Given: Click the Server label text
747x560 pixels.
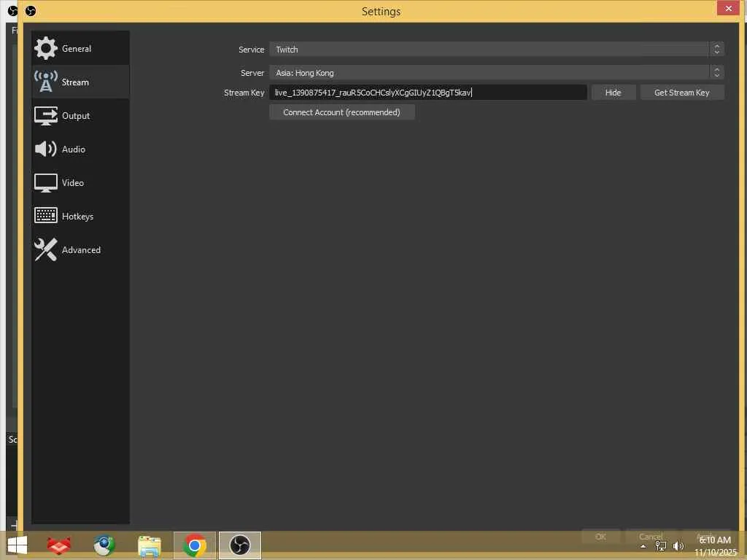Looking at the screenshot, I should 252,73.
